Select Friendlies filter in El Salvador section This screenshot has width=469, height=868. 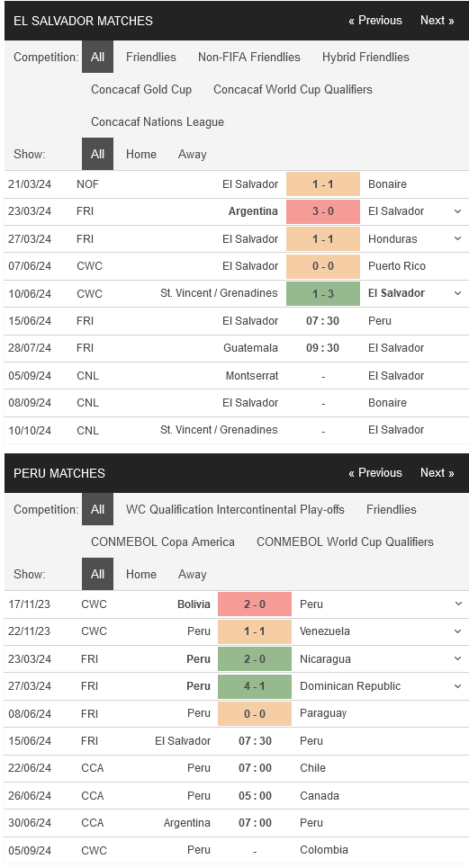pyautogui.click(x=150, y=57)
